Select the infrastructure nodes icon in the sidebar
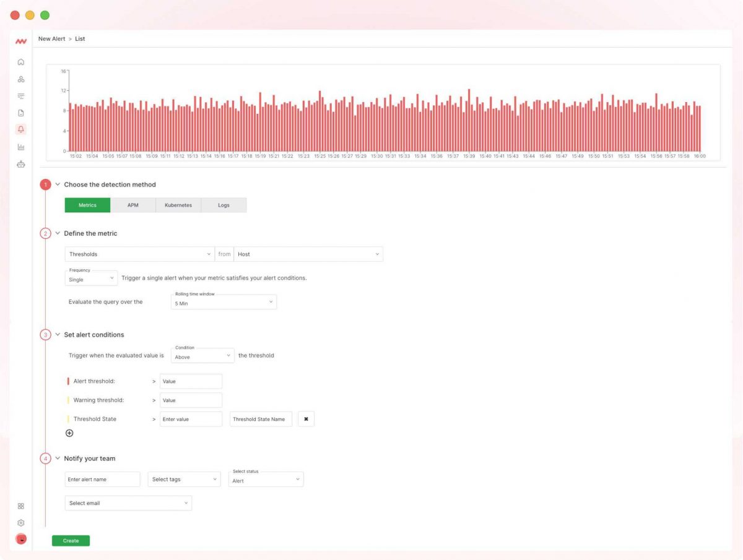 pos(21,79)
